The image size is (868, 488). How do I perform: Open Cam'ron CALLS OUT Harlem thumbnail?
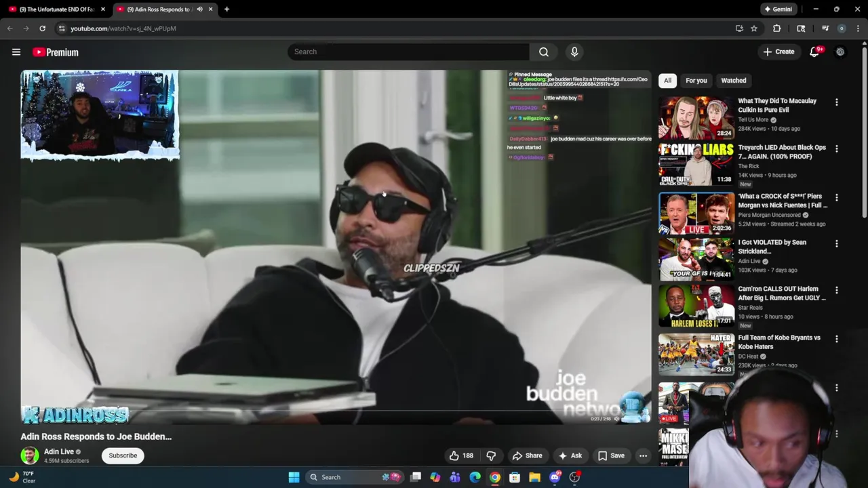[x=696, y=306]
